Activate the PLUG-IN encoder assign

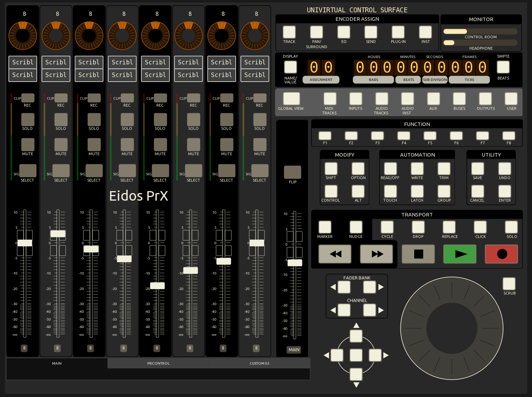click(x=398, y=32)
